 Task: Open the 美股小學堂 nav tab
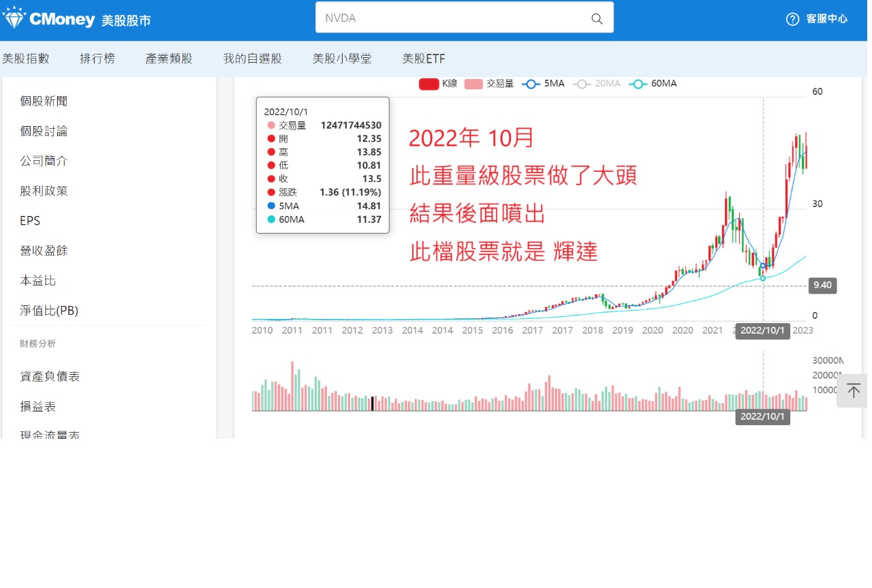[x=342, y=59]
